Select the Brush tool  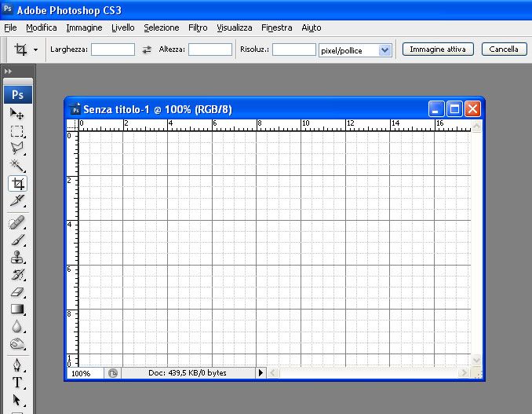click(x=17, y=240)
